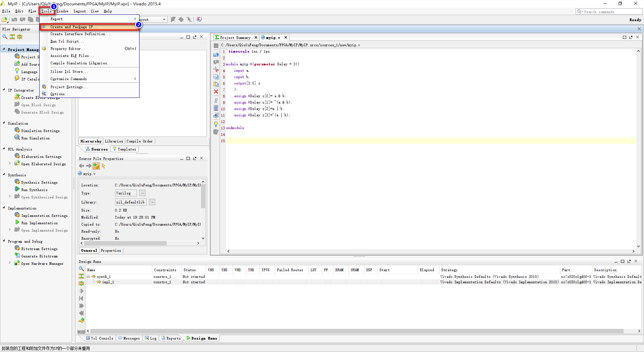Click the Design Runs search magnifier icon
Screen dimensions: 644x352
point(81,269)
